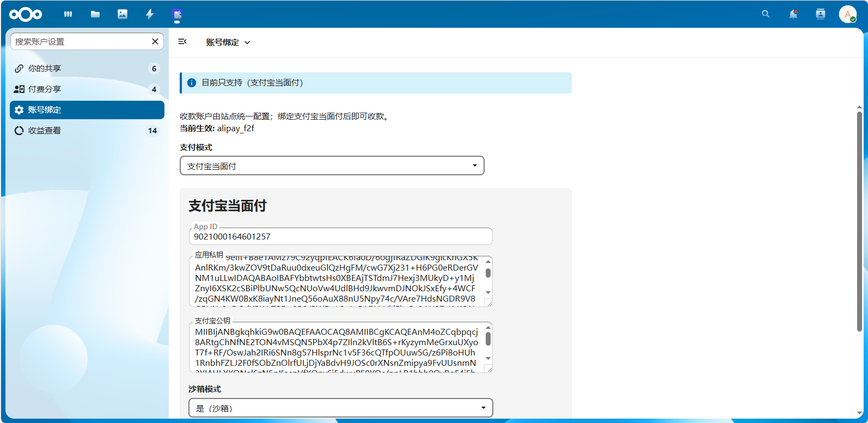Screen dimensions: 868x423
Task: Click the 支付宝公钥 scroll up arrow
Action: (488, 328)
